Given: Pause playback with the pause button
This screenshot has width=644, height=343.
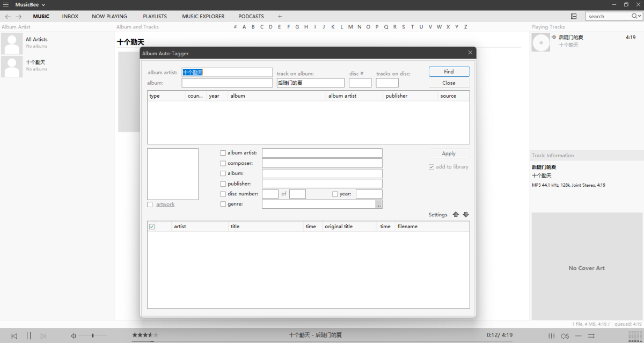Looking at the screenshot, I should [x=29, y=336].
